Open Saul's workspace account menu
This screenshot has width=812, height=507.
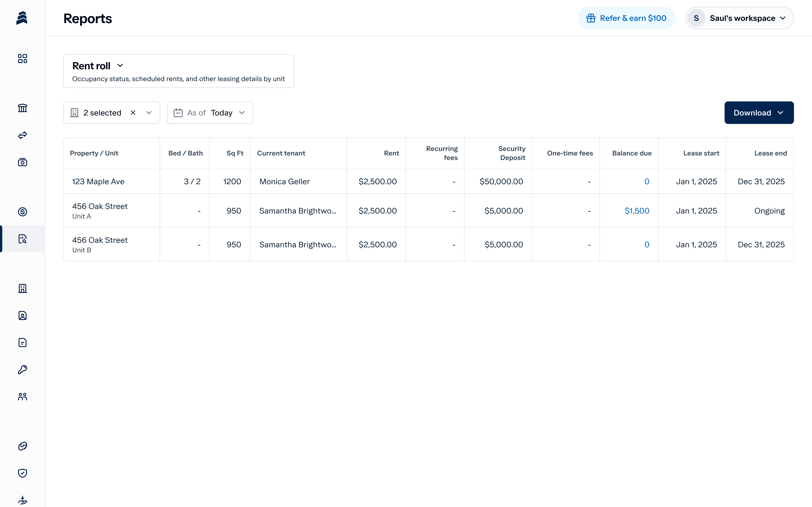coord(739,18)
